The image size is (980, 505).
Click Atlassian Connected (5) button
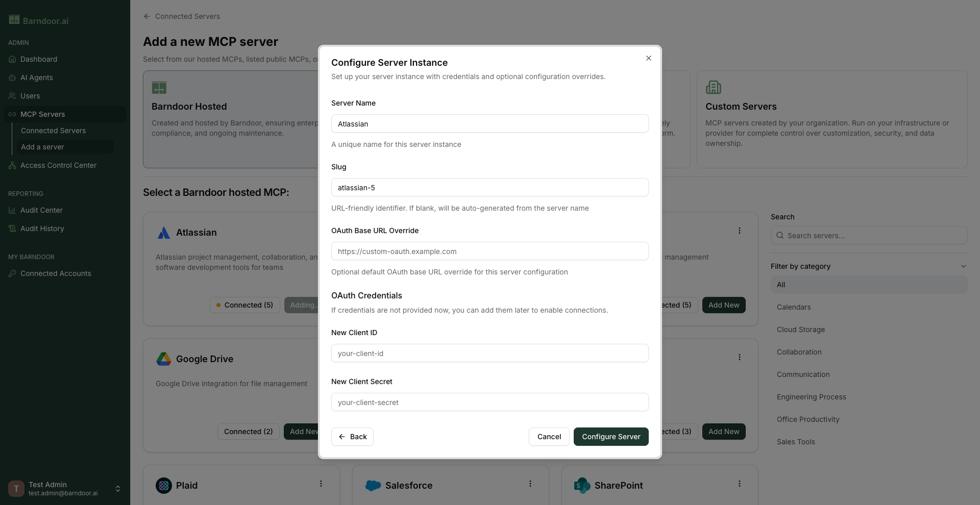point(244,305)
